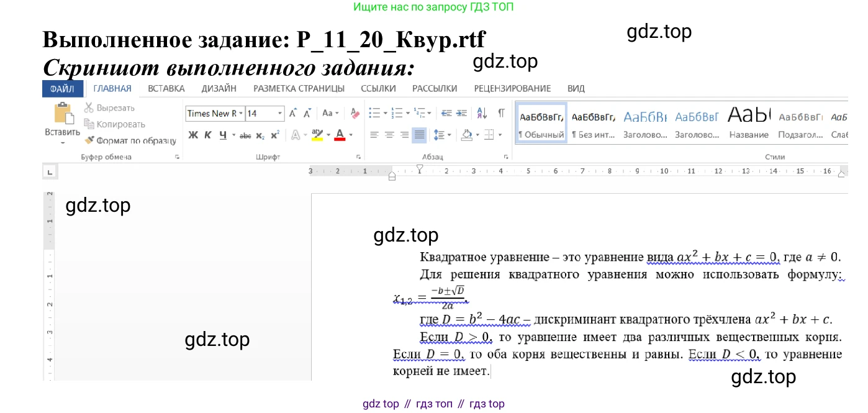Click the vertical ruler on the left

click(x=50, y=286)
